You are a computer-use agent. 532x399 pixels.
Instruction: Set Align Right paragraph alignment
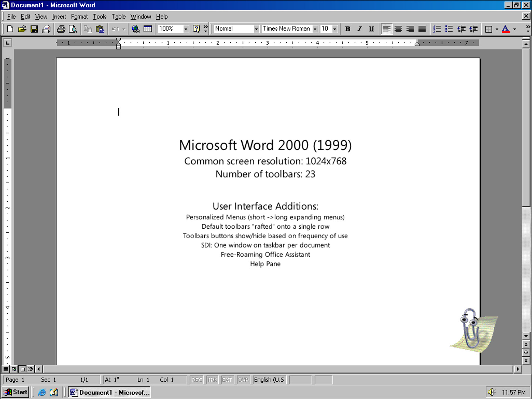coord(410,29)
